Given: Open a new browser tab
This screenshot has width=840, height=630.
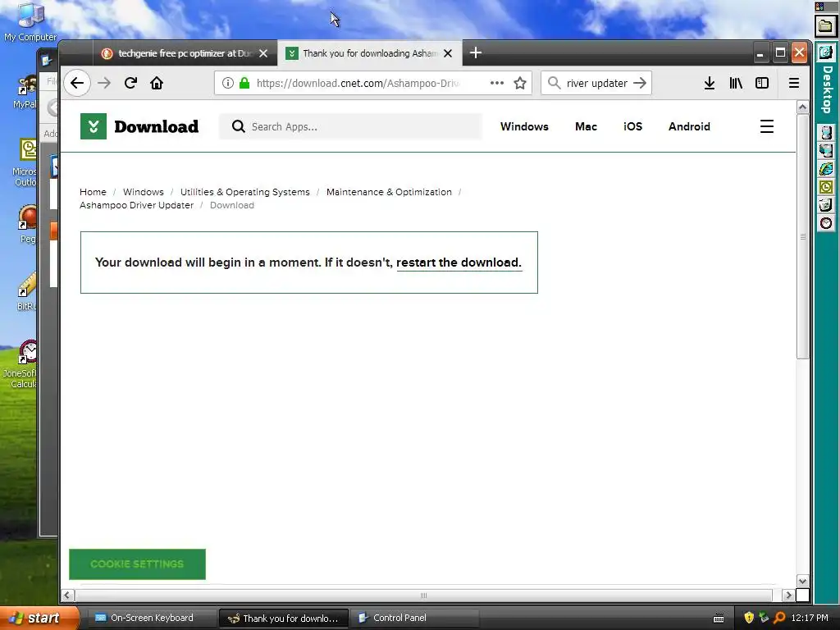Looking at the screenshot, I should click(475, 52).
